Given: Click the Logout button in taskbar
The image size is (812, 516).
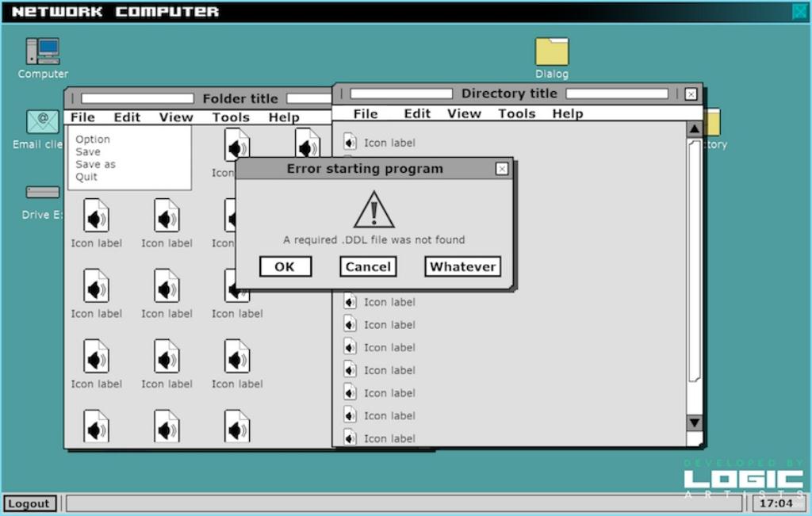Looking at the screenshot, I should click(x=29, y=503).
